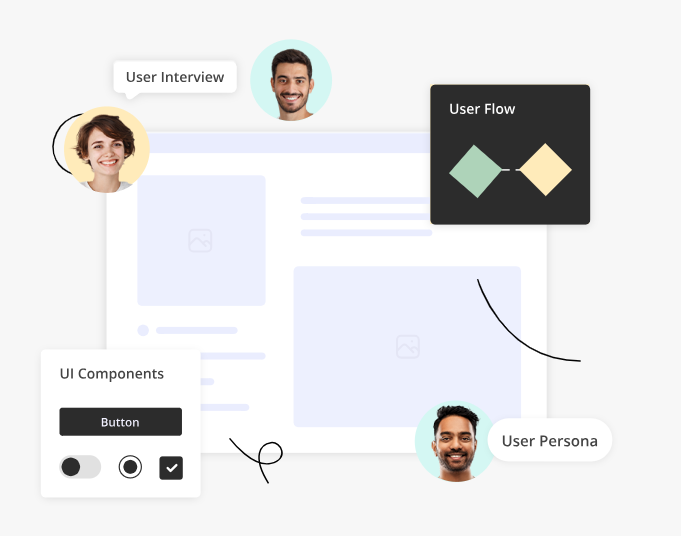Click the small round bullet in the wireframe
This screenshot has height=536, width=681.
click(x=143, y=330)
